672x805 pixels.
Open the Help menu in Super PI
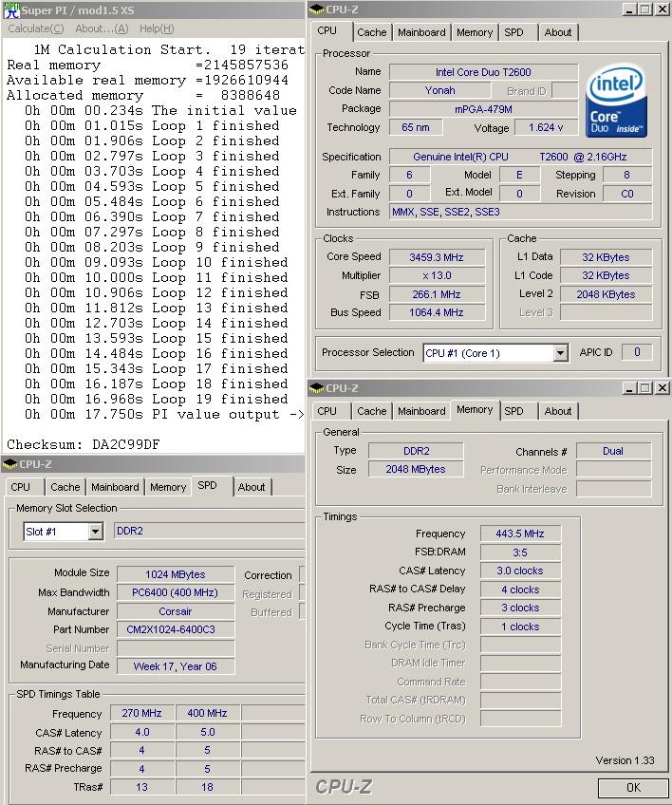tap(157, 28)
